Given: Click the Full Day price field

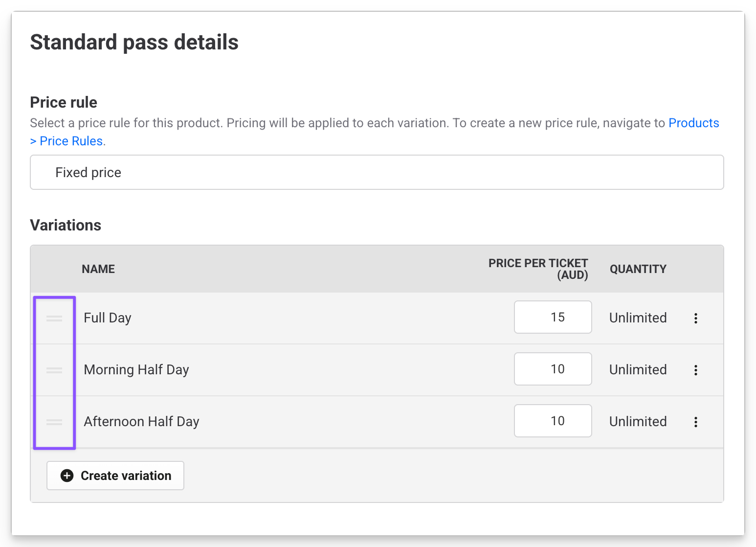Looking at the screenshot, I should point(553,318).
